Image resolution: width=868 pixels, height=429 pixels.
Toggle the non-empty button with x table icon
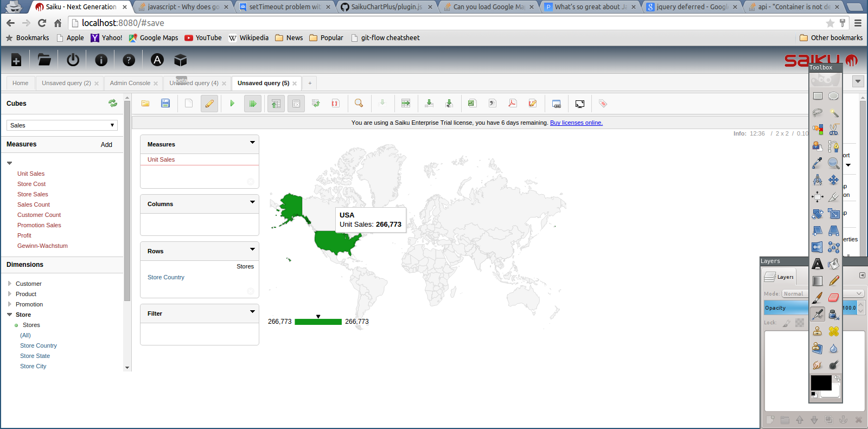click(x=296, y=103)
